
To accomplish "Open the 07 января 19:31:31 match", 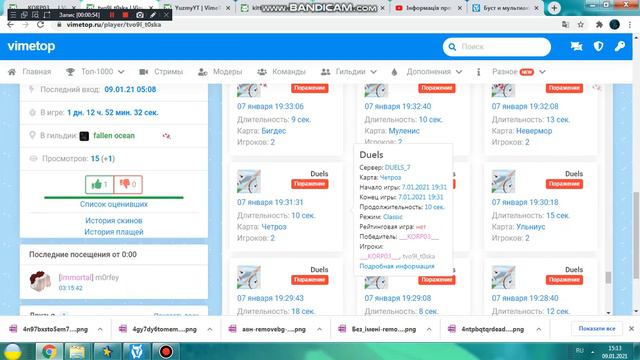I will tap(270, 202).
